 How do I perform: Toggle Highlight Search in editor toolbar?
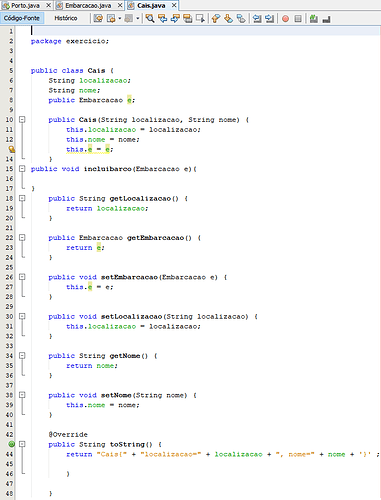click(x=188, y=18)
